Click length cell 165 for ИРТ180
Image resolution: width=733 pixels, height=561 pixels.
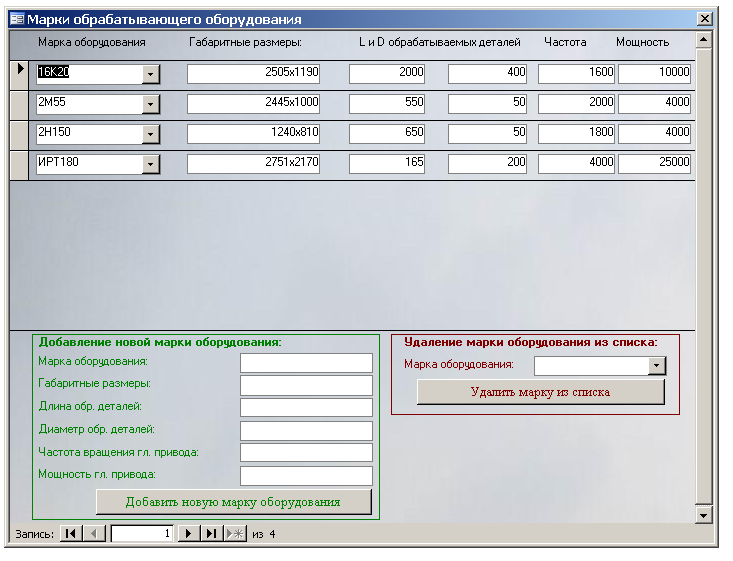coord(387,164)
